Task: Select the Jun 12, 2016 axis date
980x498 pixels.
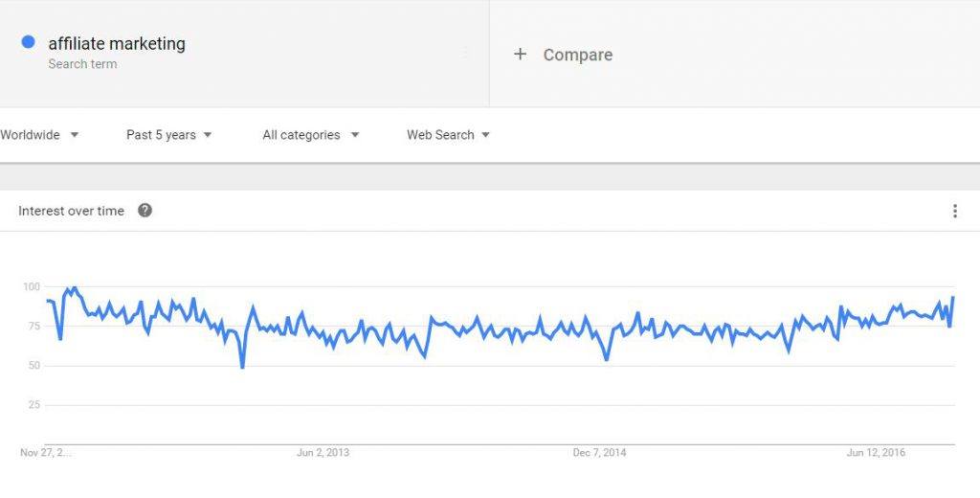Action: click(876, 452)
